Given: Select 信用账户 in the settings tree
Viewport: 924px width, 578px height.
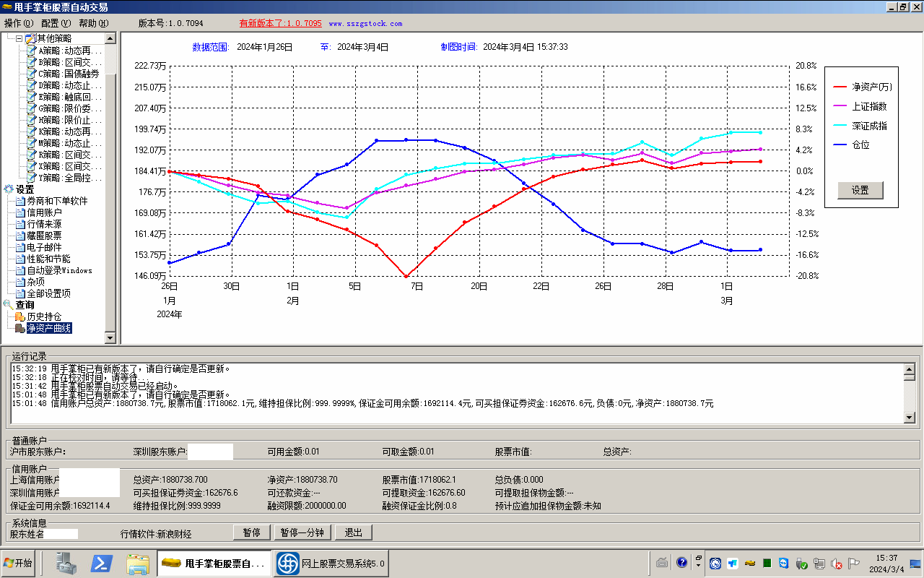Looking at the screenshot, I should pyautogui.click(x=44, y=212).
